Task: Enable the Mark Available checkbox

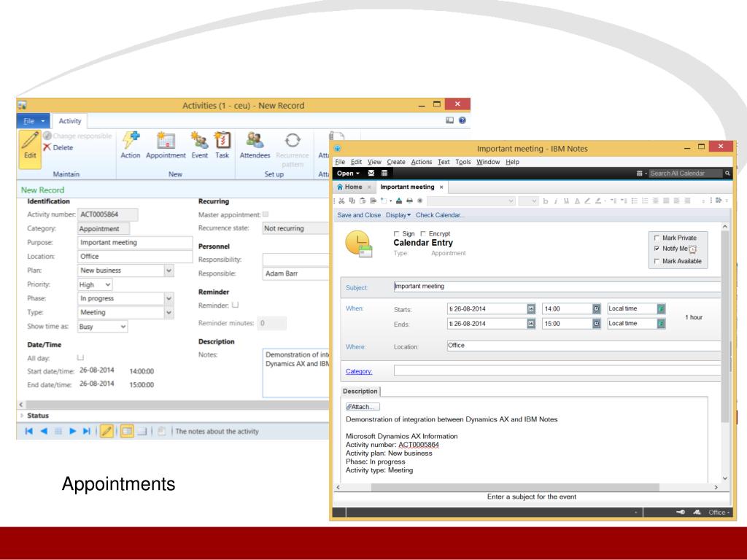Action: point(657,261)
